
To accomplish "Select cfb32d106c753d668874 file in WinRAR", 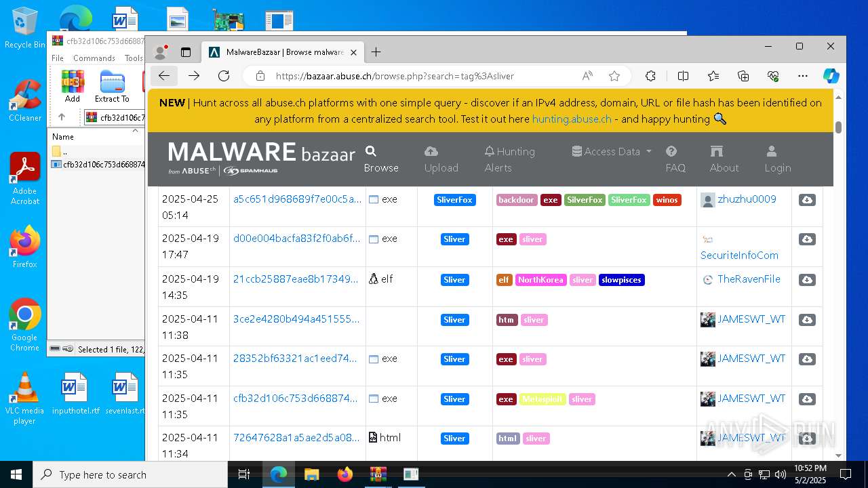I will pos(98,164).
